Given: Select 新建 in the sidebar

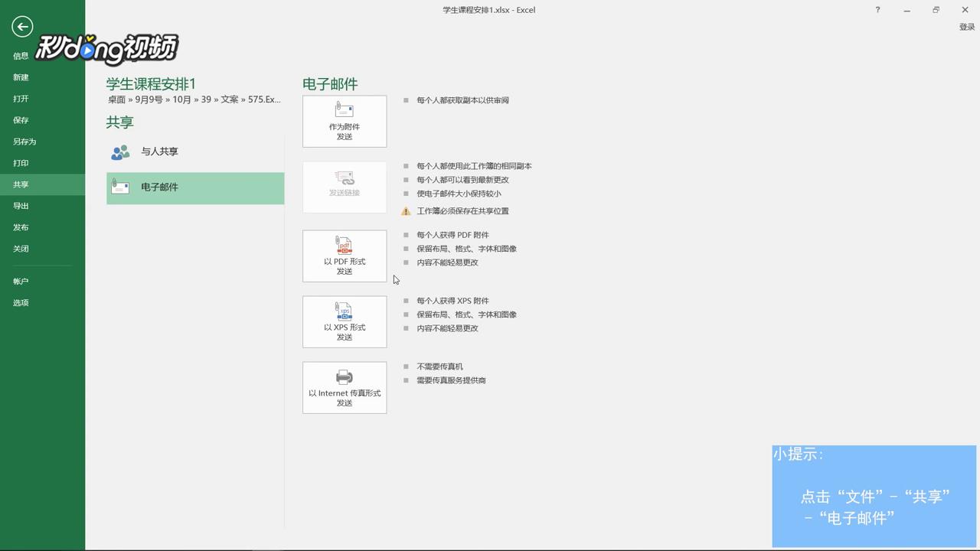Looking at the screenshot, I should [42, 77].
